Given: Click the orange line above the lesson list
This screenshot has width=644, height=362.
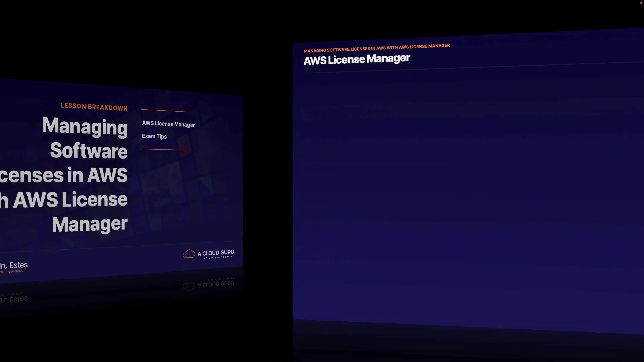Looking at the screenshot, I should 164,110.
